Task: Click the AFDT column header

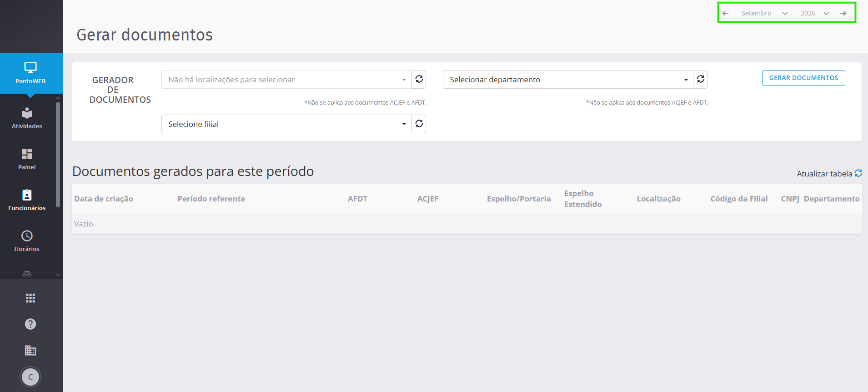Action: tap(357, 199)
